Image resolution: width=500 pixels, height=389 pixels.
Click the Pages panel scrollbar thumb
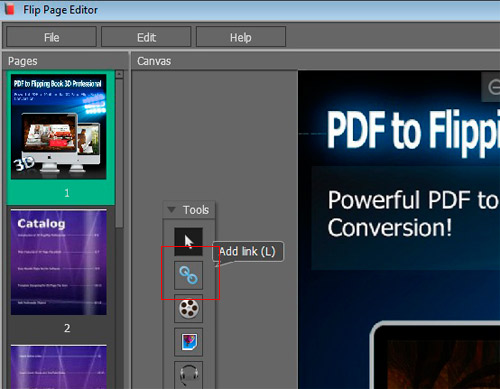(x=119, y=153)
